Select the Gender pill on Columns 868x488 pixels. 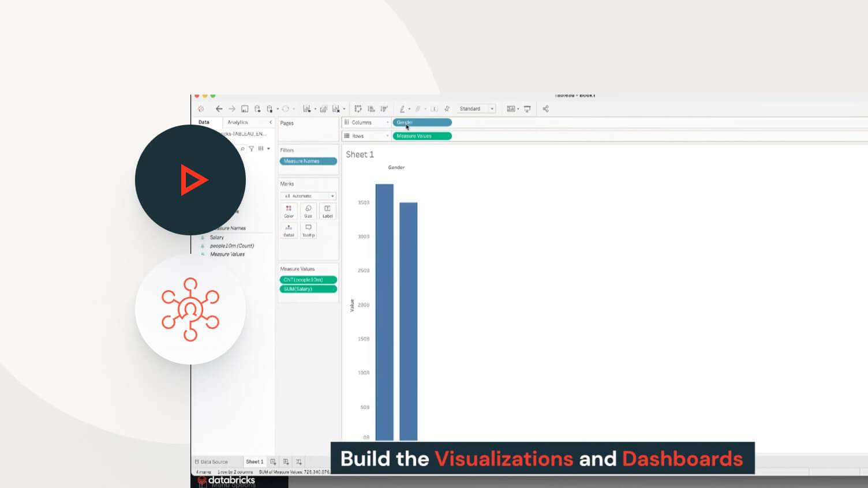422,122
